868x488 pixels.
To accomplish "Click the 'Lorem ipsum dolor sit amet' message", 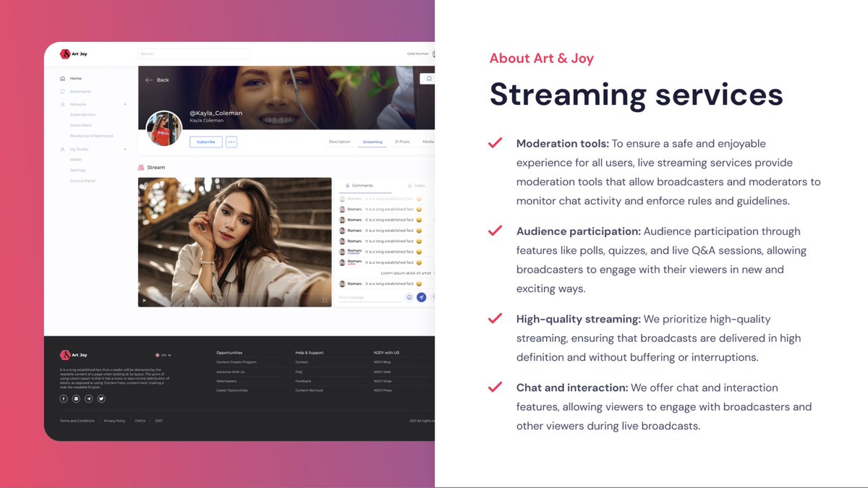I will click(x=406, y=273).
